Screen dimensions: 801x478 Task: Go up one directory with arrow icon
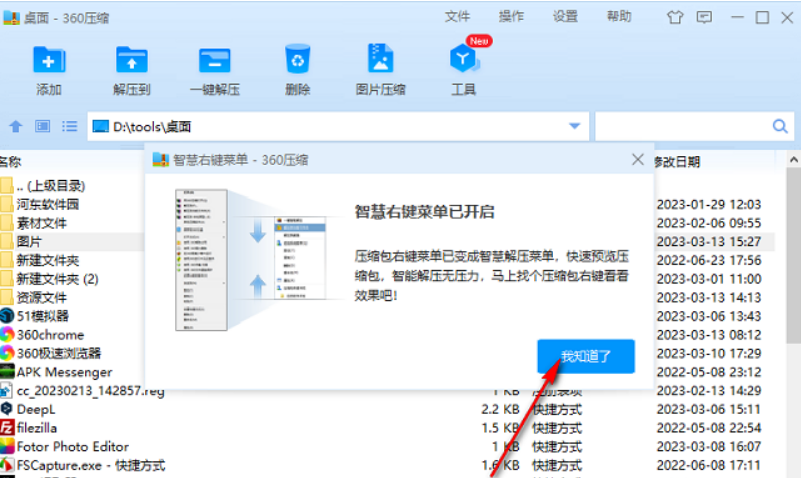tap(16, 126)
